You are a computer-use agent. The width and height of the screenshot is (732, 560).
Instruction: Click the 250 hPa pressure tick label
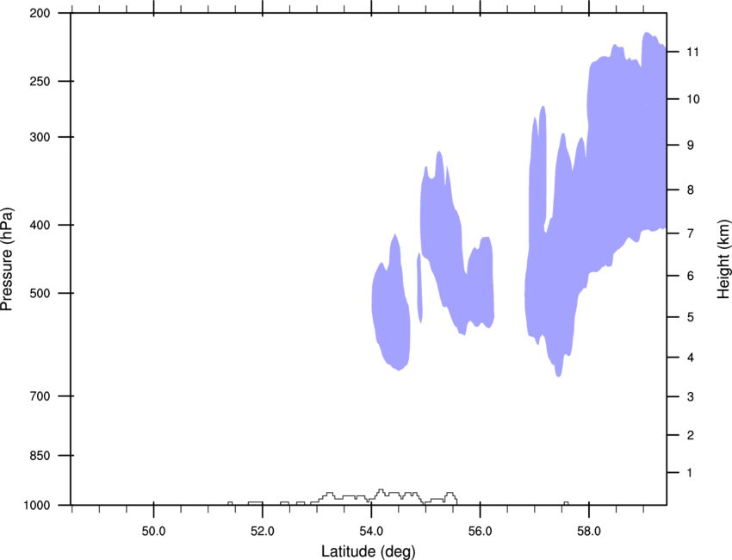coord(40,81)
